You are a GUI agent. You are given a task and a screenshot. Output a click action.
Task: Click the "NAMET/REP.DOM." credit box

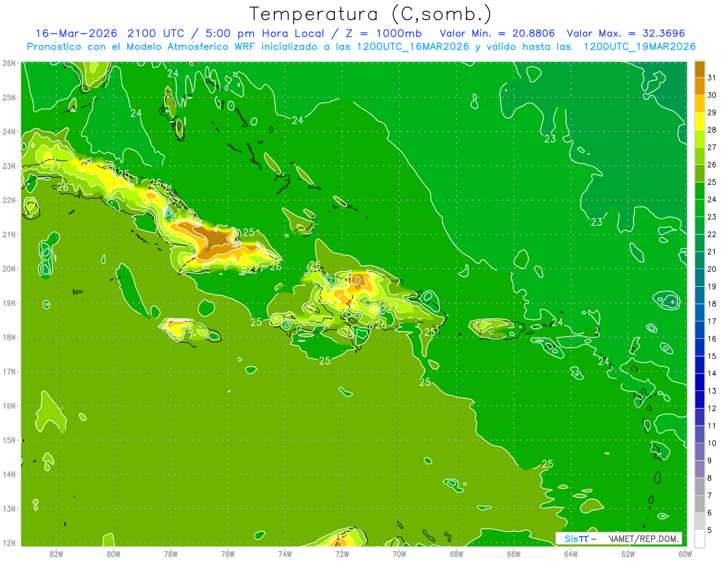point(619,538)
